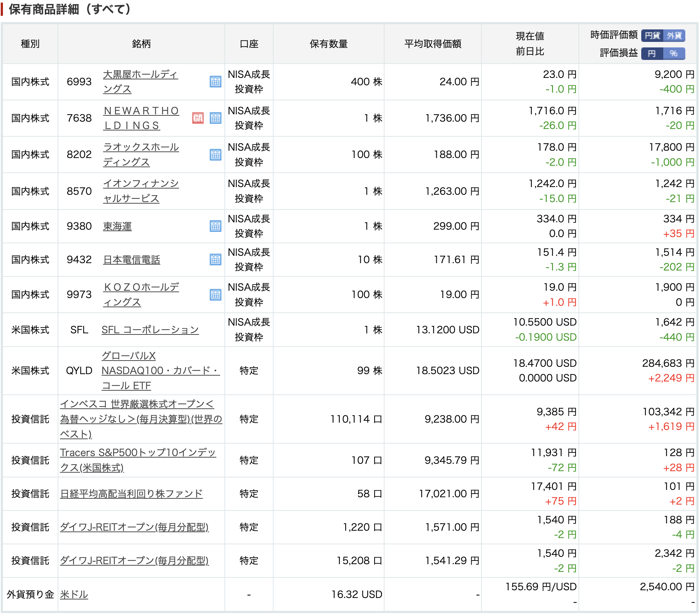The height and width of the screenshot is (616, 700).
Task: Open 米ドル foreign currency deposit link
Action: tap(74, 594)
